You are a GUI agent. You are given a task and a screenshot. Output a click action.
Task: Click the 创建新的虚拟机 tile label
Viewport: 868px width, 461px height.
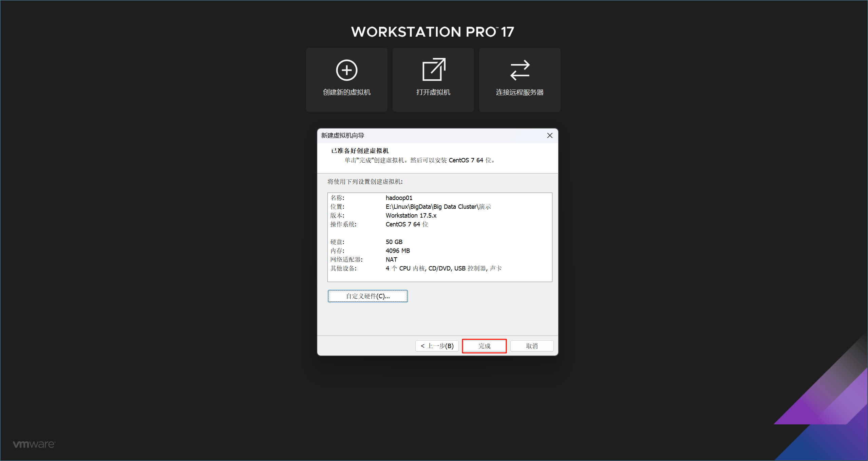(x=346, y=92)
